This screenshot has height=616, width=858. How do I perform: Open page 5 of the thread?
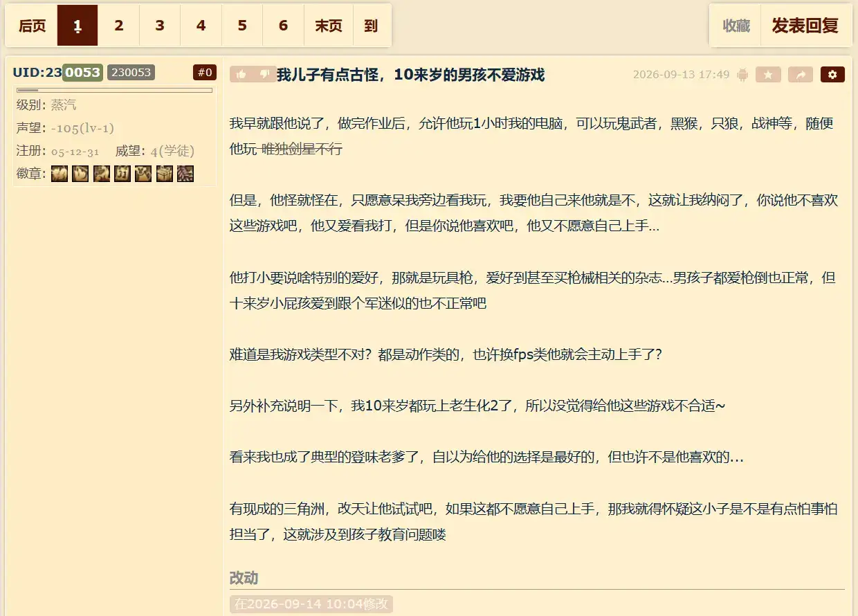(242, 26)
